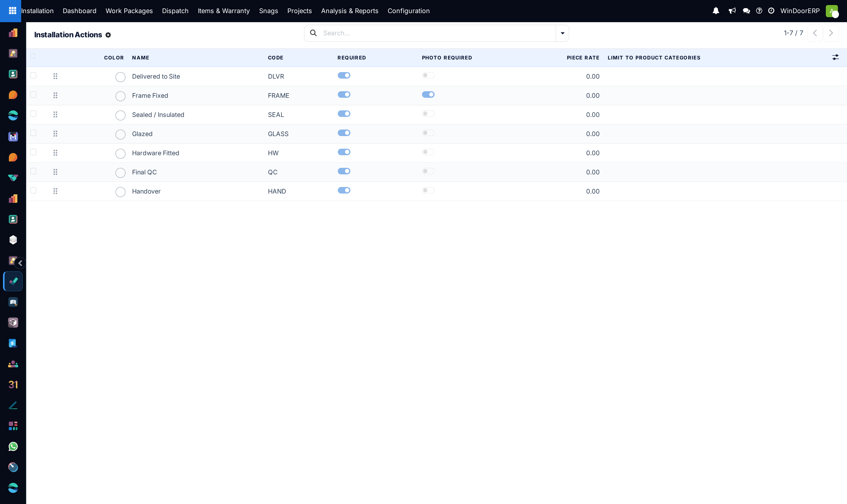Pick color swatch for Glazed row
Viewport: 847px width, 504px height.
120,135
